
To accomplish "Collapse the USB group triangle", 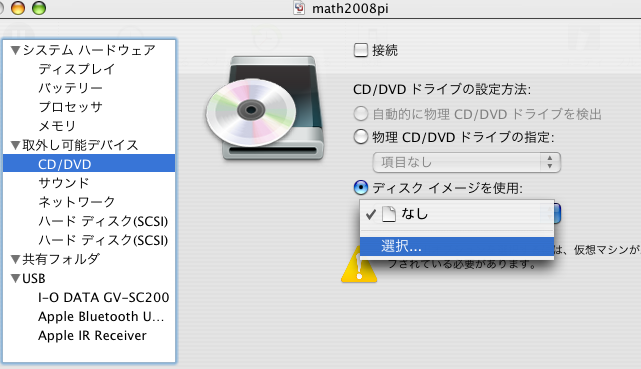I will (x=16, y=278).
